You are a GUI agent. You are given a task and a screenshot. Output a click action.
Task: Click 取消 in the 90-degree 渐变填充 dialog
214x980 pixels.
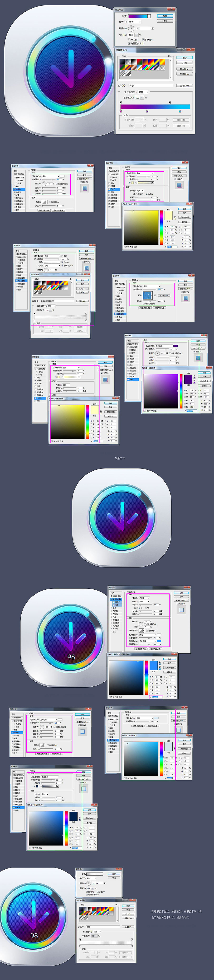pyautogui.click(x=165, y=21)
